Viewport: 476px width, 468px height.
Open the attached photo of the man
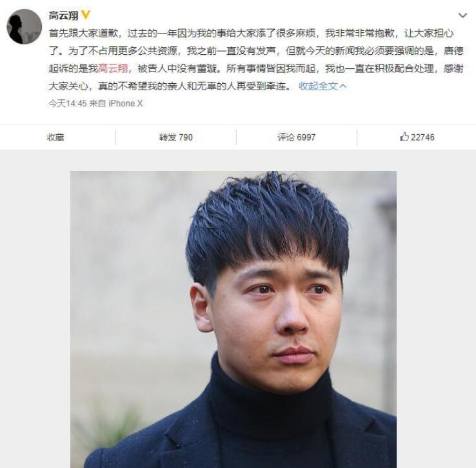click(x=233, y=319)
